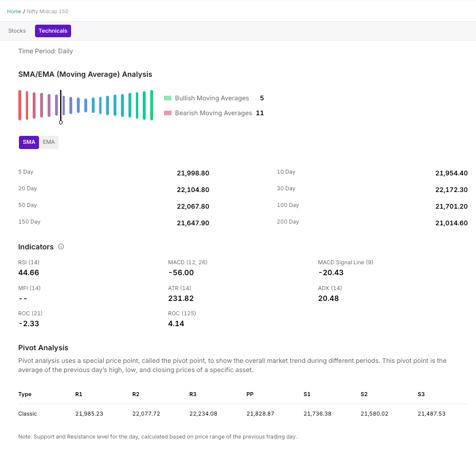Click the 200 Day SMA value 21,014.60
476x450 pixels.
point(451,223)
